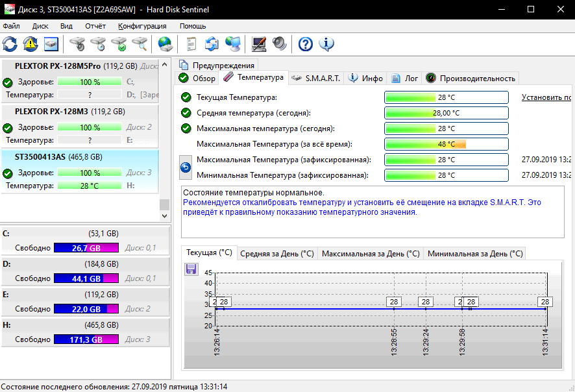Image resolution: width=575 pixels, height=392 pixels.
Task: Click the Hard Disk Sentinel title bar icon
Action: pos(9,9)
